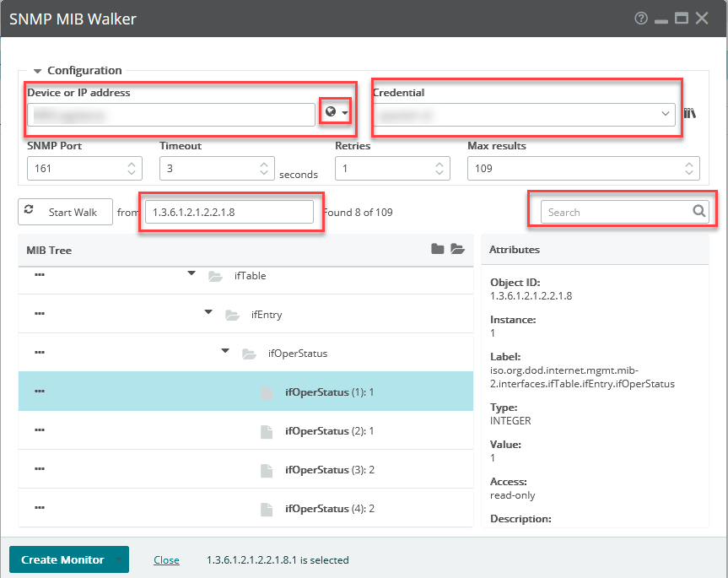
Task: Click the expand-all open folder icon
Action: pyautogui.click(x=458, y=248)
